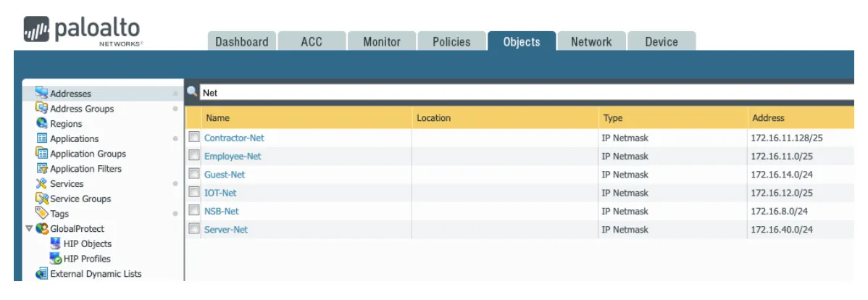The image size is (868, 300).
Task: Select HIP Objects under GlobalProtect
Action: [x=87, y=243]
